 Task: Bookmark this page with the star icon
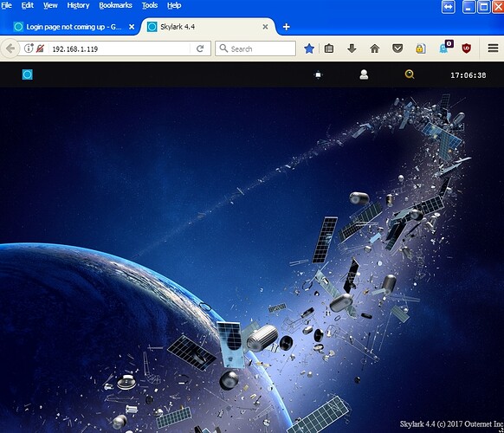coord(309,48)
